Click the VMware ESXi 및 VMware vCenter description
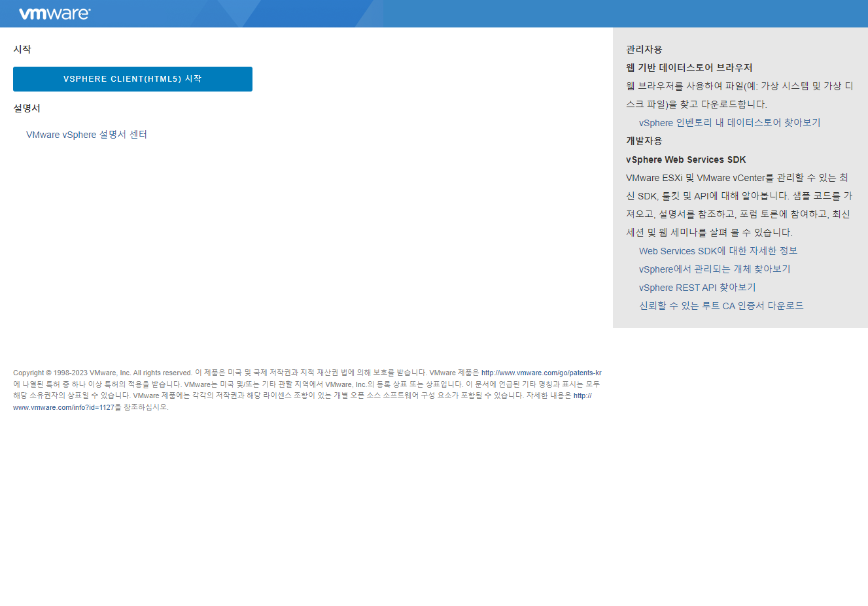The height and width of the screenshot is (606, 868). [739, 205]
